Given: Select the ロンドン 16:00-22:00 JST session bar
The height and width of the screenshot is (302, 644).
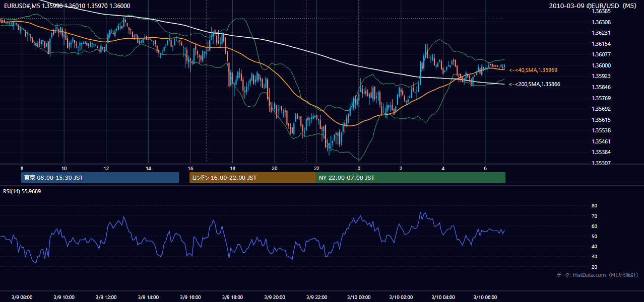Looking at the screenshot, I should 252,178.
